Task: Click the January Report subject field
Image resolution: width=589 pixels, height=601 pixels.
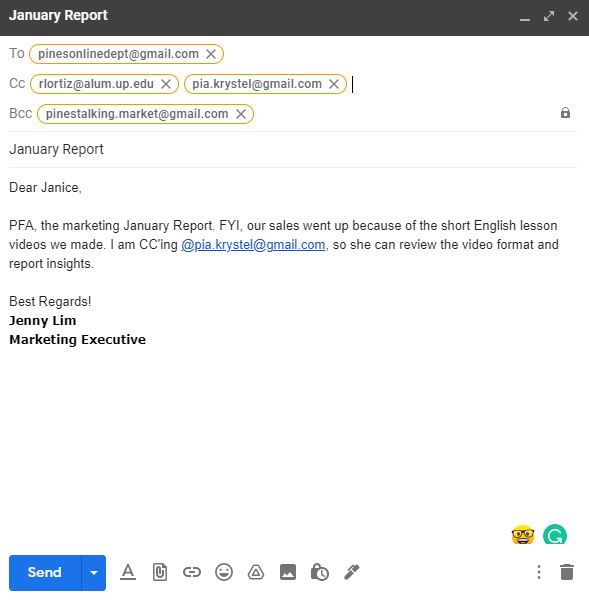Action: (292, 149)
